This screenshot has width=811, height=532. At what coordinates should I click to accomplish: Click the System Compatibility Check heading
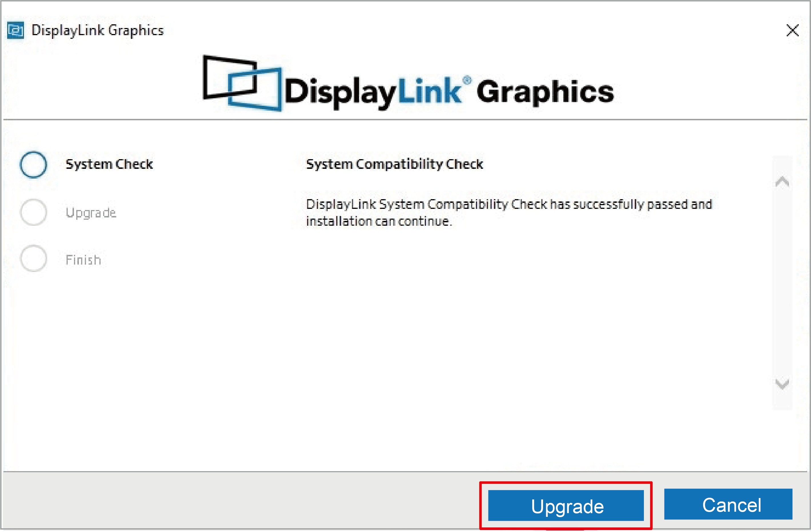tap(395, 164)
